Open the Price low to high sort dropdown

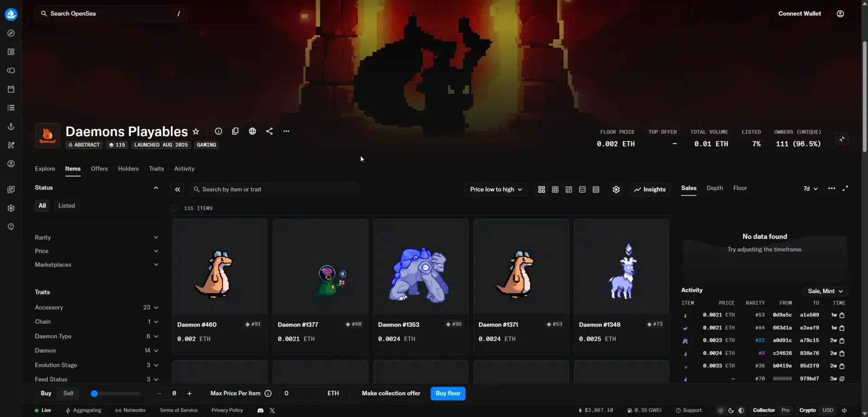point(495,190)
